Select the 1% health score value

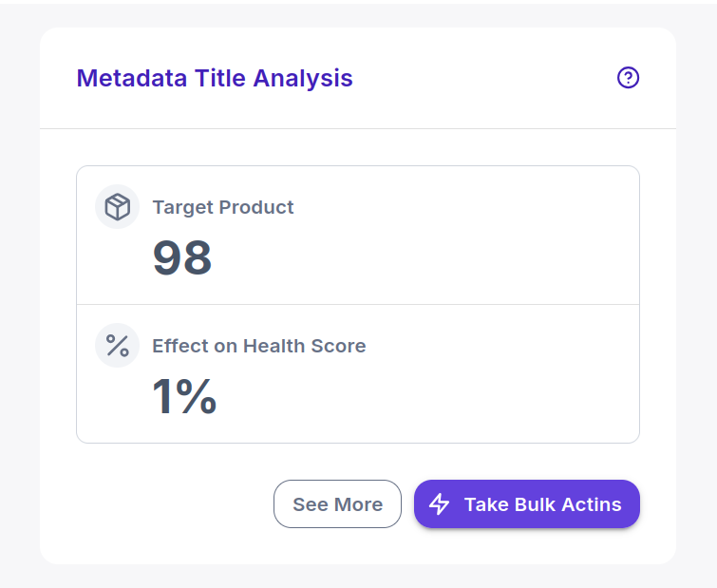coord(184,396)
